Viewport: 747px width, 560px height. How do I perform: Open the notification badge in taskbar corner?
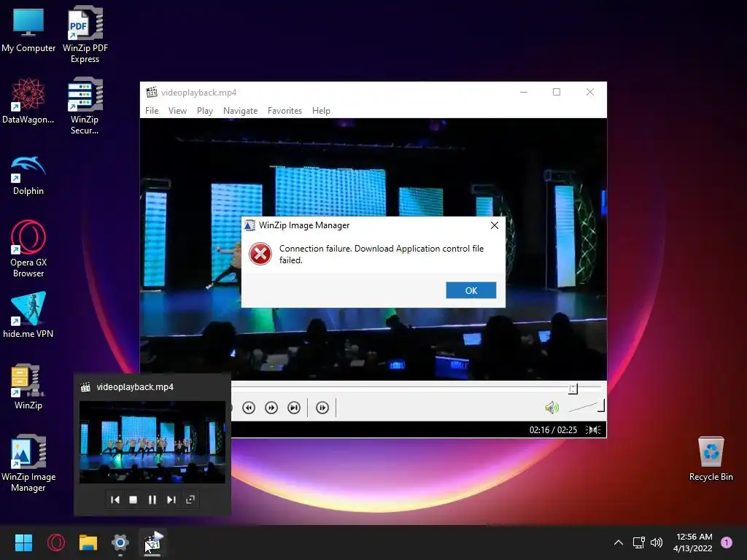pyautogui.click(x=727, y=542)
